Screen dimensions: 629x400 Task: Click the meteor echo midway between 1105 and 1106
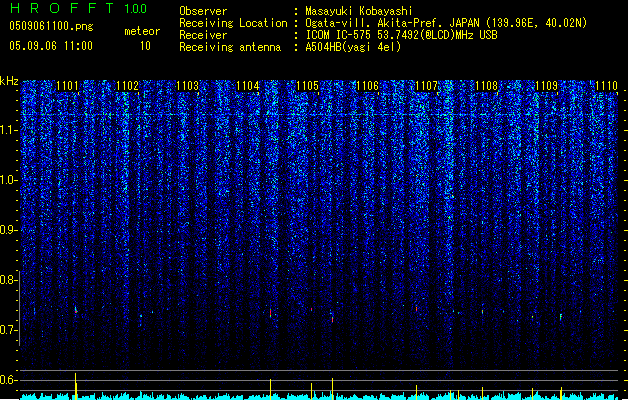(x=333, y=319)
